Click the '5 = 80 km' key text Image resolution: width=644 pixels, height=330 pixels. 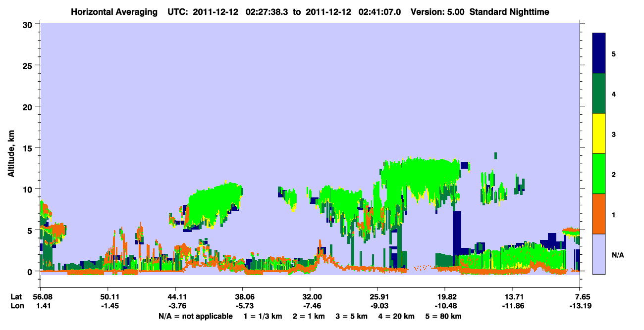pyautogui.click(x=443, y=316)
